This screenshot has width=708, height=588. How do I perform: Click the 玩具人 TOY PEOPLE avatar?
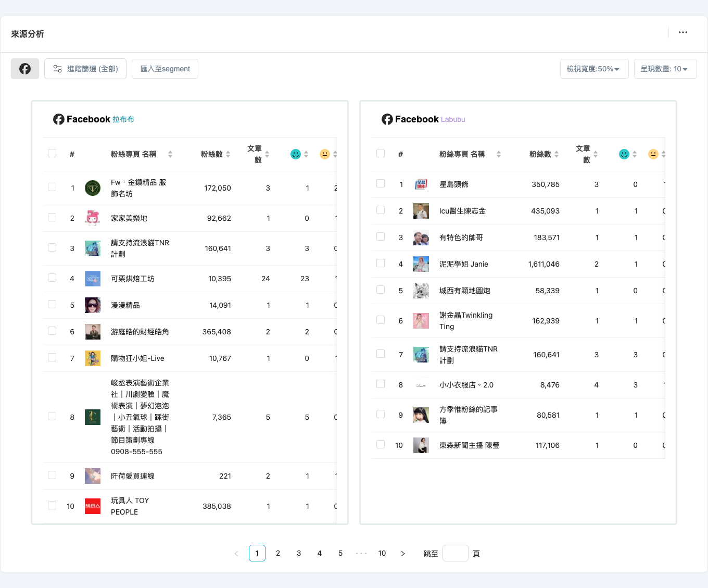click(x=93, y=506)
